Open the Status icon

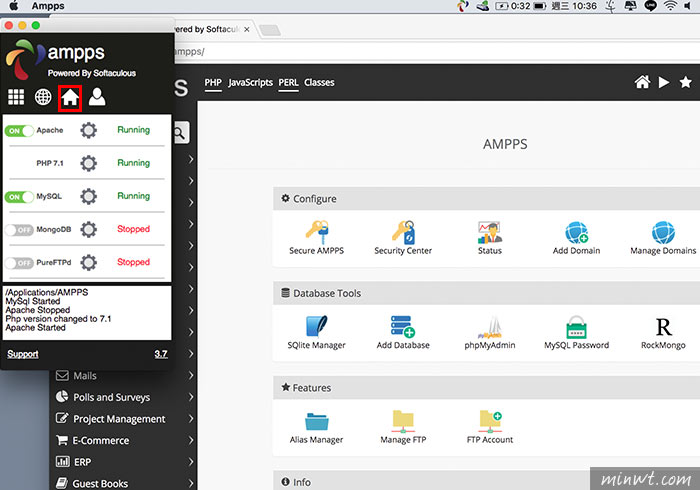(x=490, y=237)
